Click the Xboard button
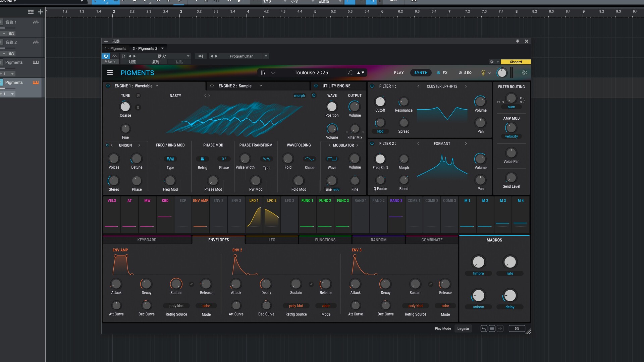Screen dimensions: 644x362 (x=516, y=62)
